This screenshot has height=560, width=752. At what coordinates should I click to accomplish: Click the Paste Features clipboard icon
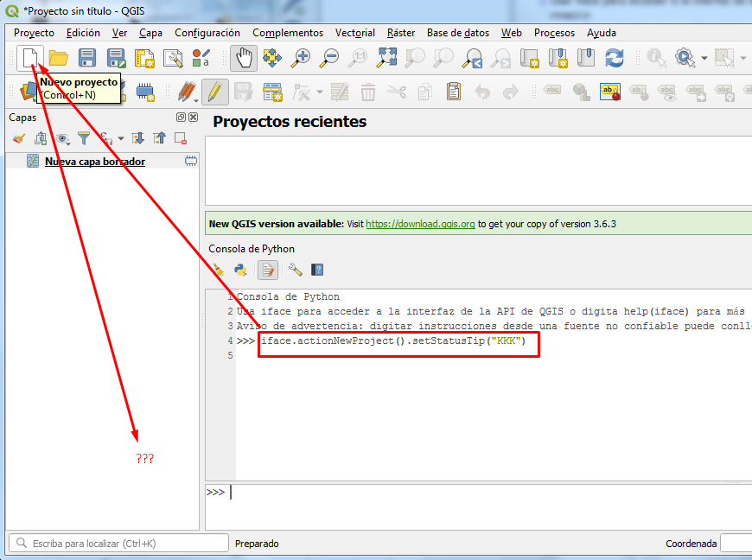point(453,92)
